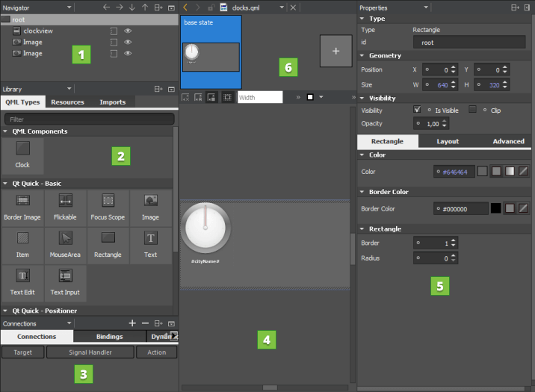Toggle visibility of second Image item
Screen dimensions: 535x392
coord(128,53)
